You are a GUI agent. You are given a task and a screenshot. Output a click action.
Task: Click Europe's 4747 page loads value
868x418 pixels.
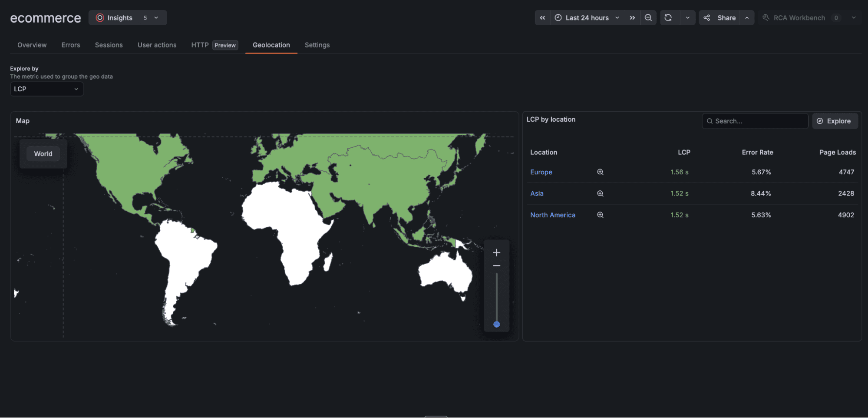pos(846,172)
